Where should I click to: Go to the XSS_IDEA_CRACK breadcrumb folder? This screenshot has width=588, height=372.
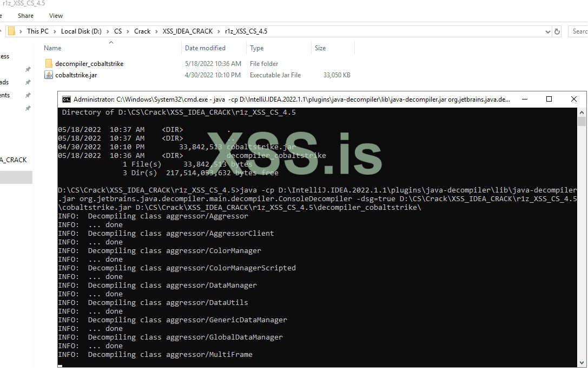(188, 31)
